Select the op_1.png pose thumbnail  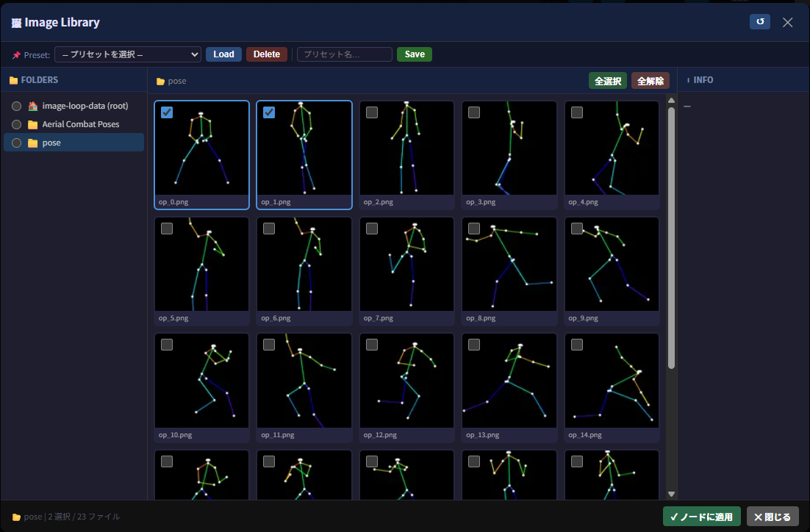click(304, 148)
